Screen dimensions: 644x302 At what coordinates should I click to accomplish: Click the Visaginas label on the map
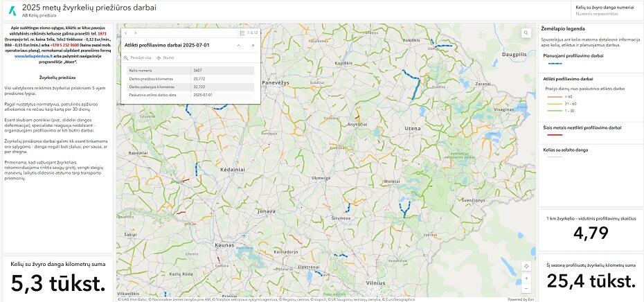click(504, 109)
